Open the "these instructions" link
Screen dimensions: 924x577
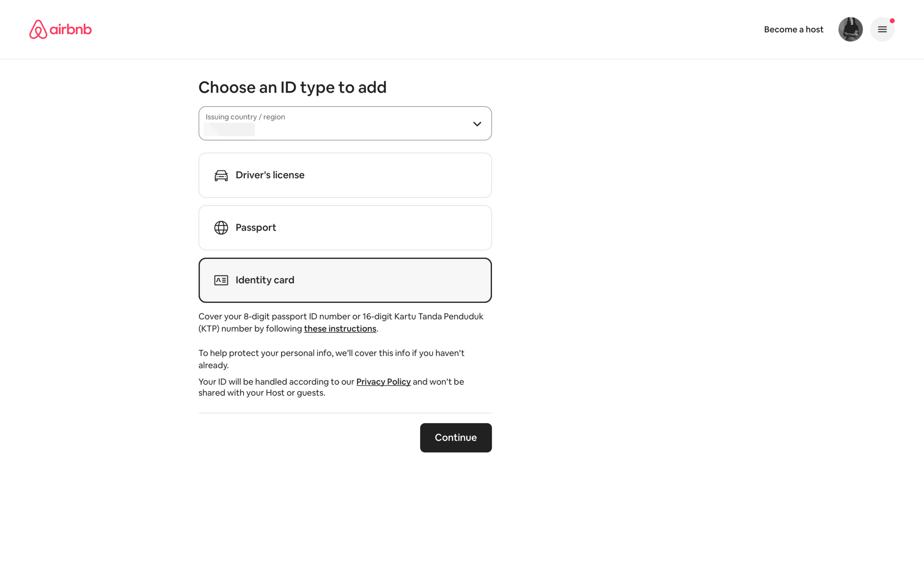pyautogui.click(x=340, y=328)
